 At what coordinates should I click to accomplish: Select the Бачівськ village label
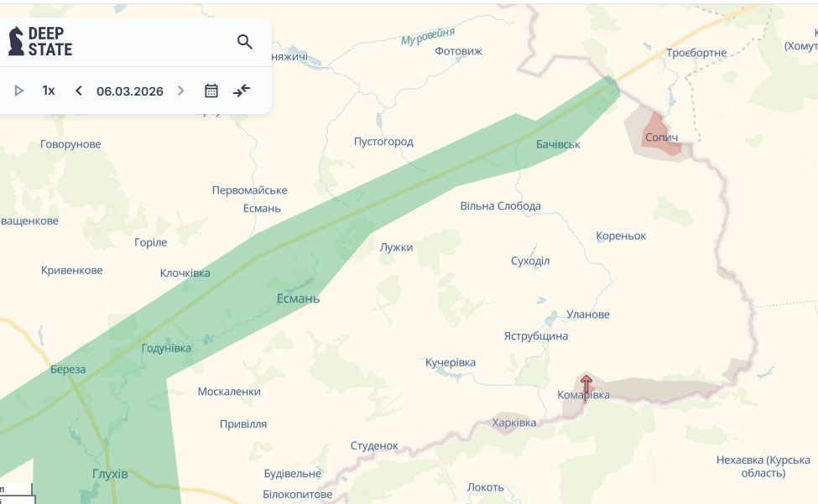click(558, 144)
